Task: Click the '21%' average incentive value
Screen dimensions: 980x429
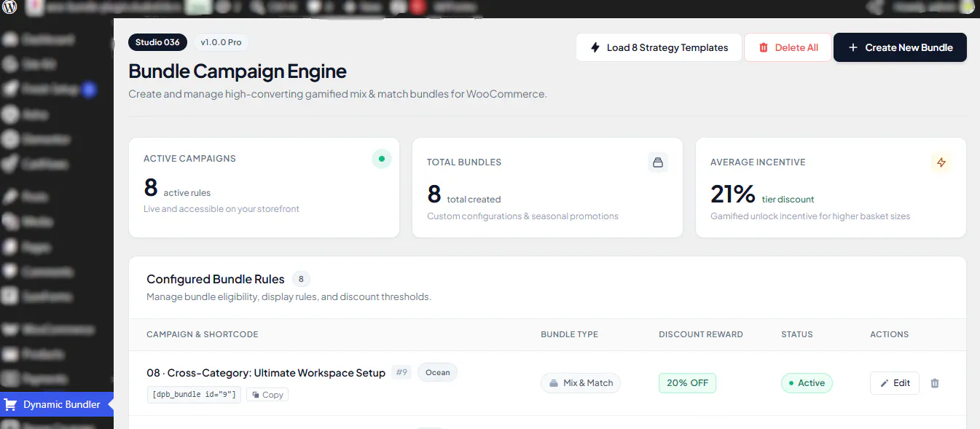Action: coord(733,194)
